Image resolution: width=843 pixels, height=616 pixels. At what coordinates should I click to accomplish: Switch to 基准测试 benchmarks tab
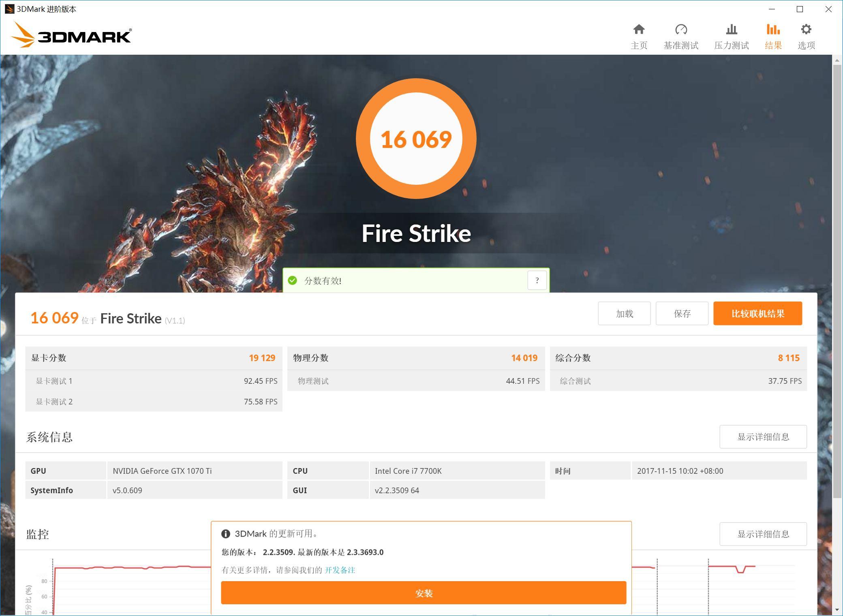tap(681, 37)
